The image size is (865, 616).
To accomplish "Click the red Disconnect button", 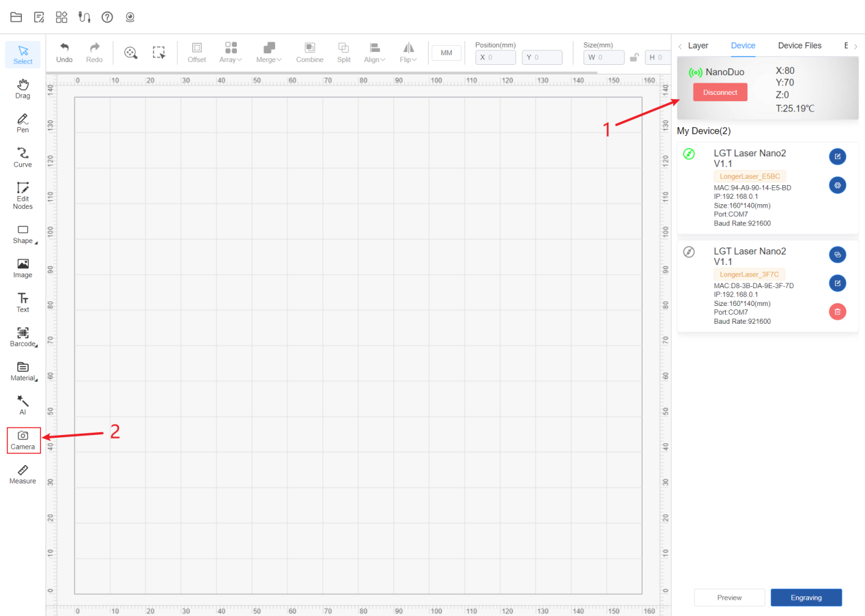I will 720,92.
